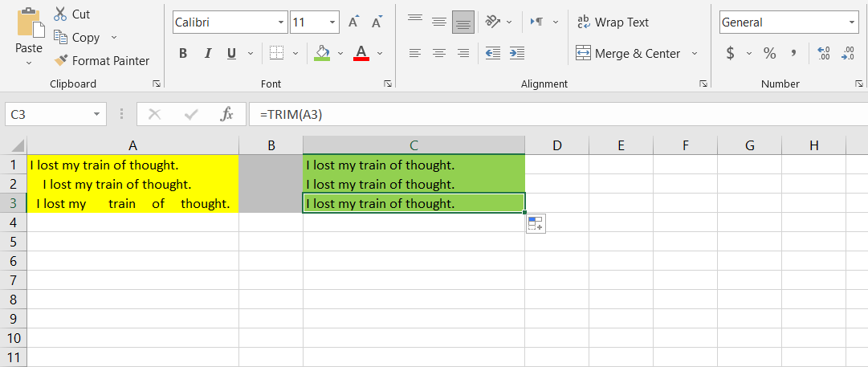The height and width of the screenshot is (367, 868).
Task: Open the Auto Fill Options icon
Action: click(536, 224)
